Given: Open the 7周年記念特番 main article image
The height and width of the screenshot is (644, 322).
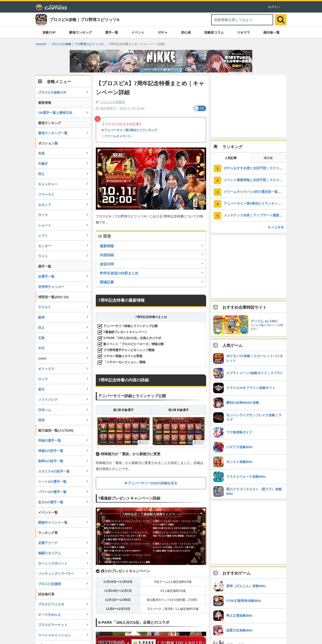Looking at the screenshot, I should pyautogui.click(x=151, y=178).
